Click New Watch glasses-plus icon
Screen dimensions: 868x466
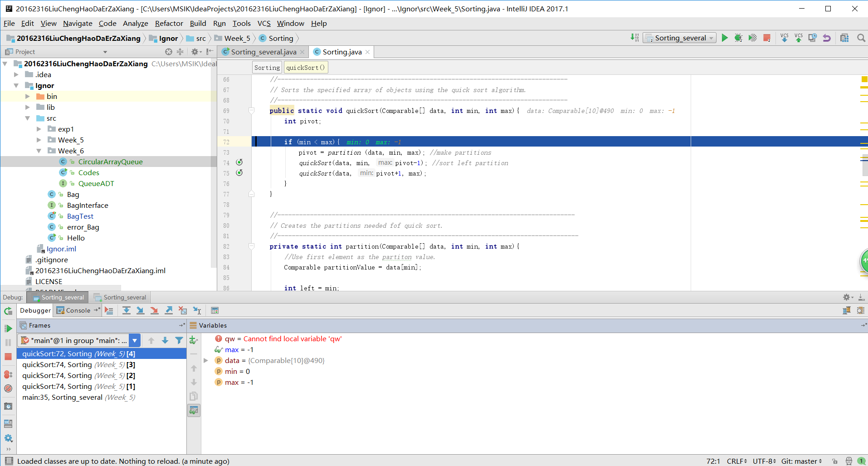pos(194,340)
